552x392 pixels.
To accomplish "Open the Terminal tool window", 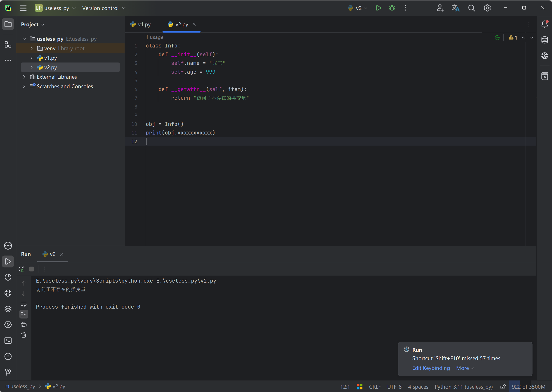I will coord(8,341).
